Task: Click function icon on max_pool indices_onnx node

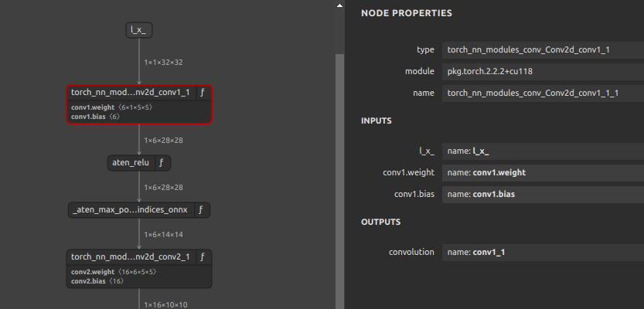Action: [x=201, y=209]
